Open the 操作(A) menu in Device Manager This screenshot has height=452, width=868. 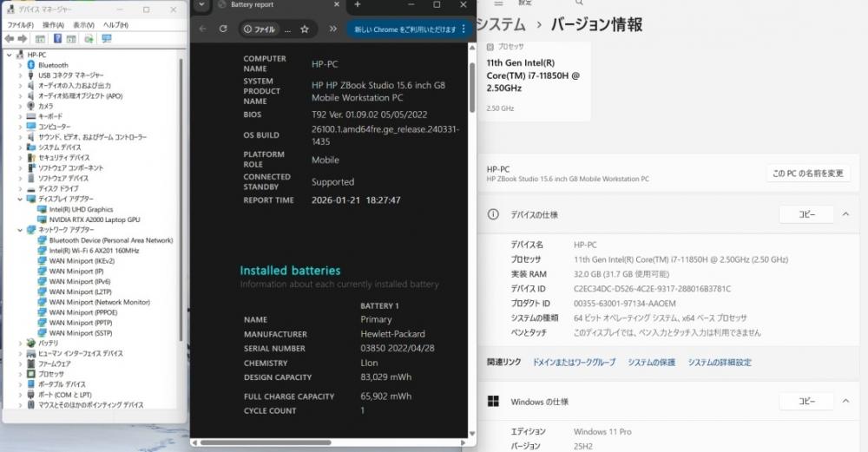[x=53, y=25]
